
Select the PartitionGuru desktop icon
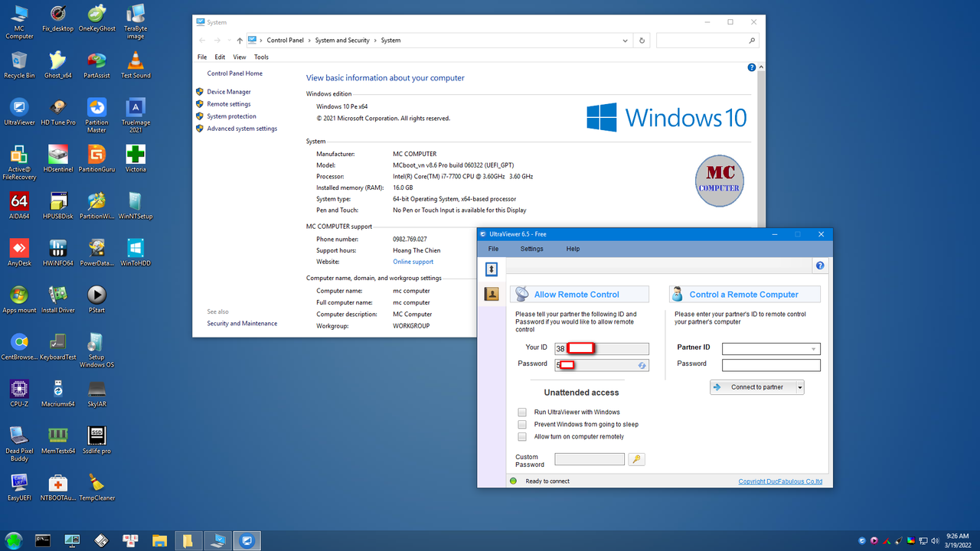tap(96, 158)
